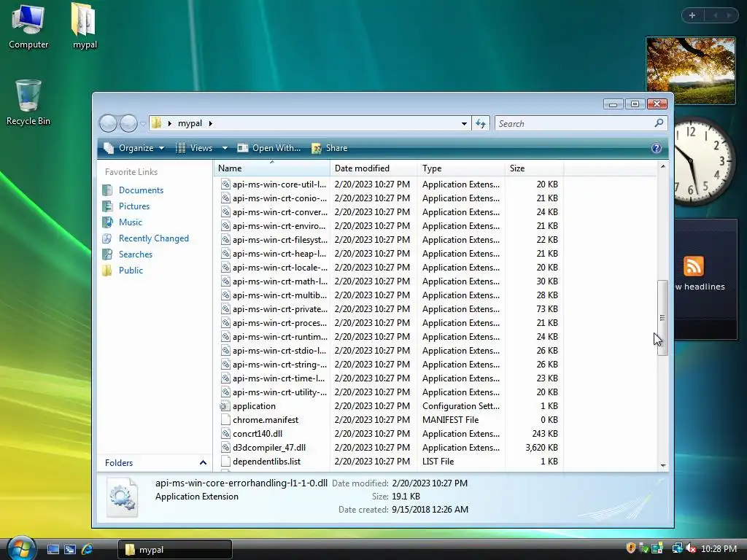Click the Forward navigation button
The width and height of the screenshot is (747, 560).
tap(128, 124)
